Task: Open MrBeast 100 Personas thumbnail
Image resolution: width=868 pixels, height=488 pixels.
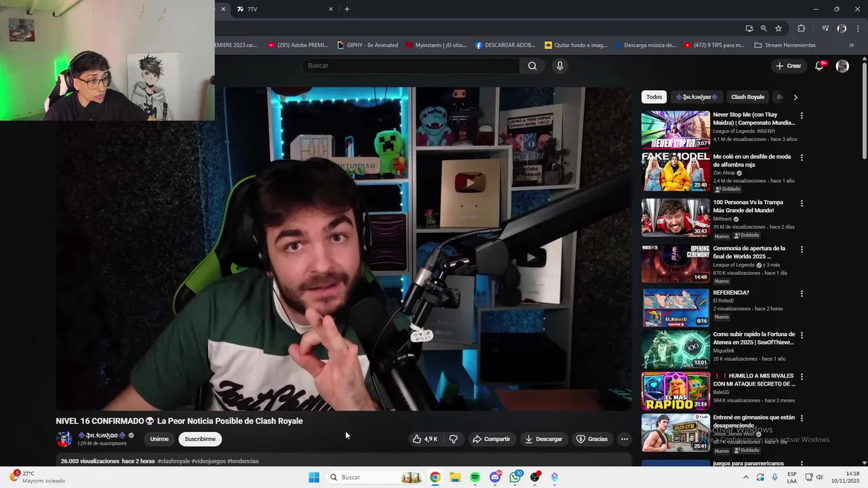Action: (675, 217)
